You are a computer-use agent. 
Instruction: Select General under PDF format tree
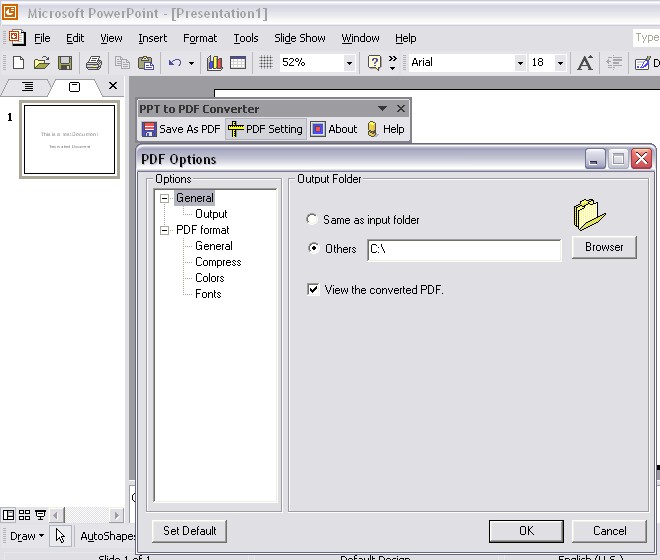click(213, 246)
